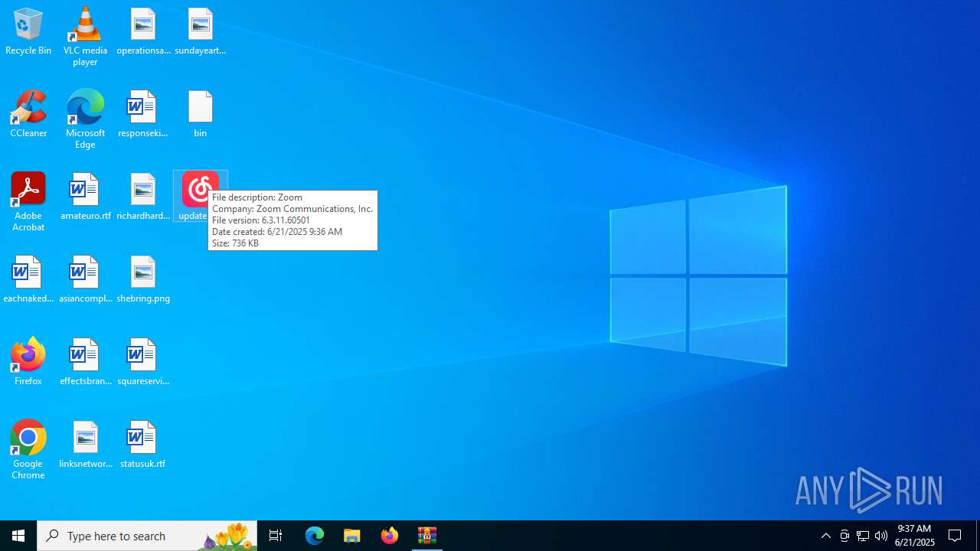Launch Firefox from the taskbar

[390, 536]
